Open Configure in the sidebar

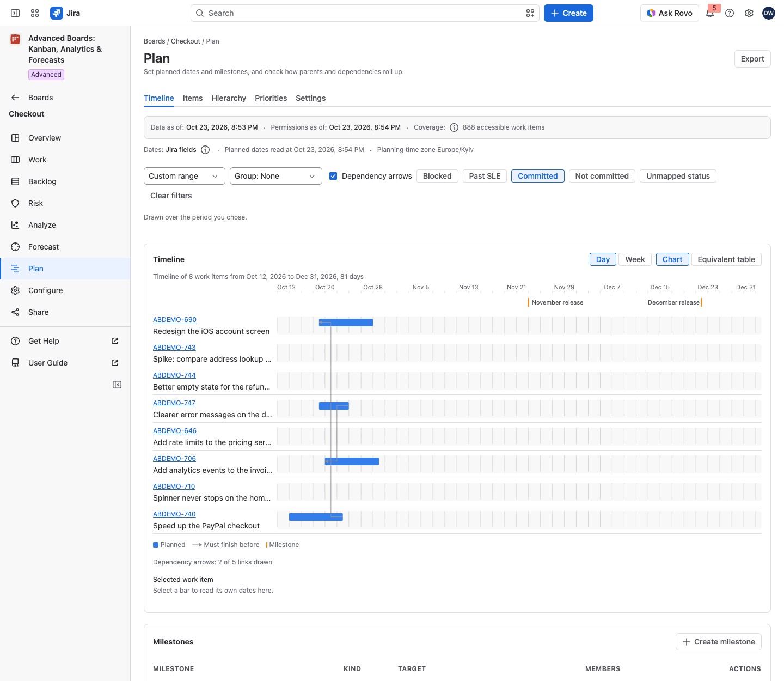pos(65,290)
